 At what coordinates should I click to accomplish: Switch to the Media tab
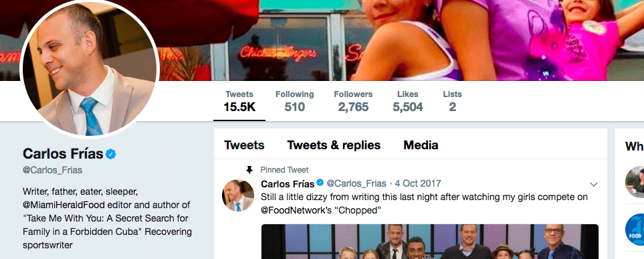pos(421,145)
